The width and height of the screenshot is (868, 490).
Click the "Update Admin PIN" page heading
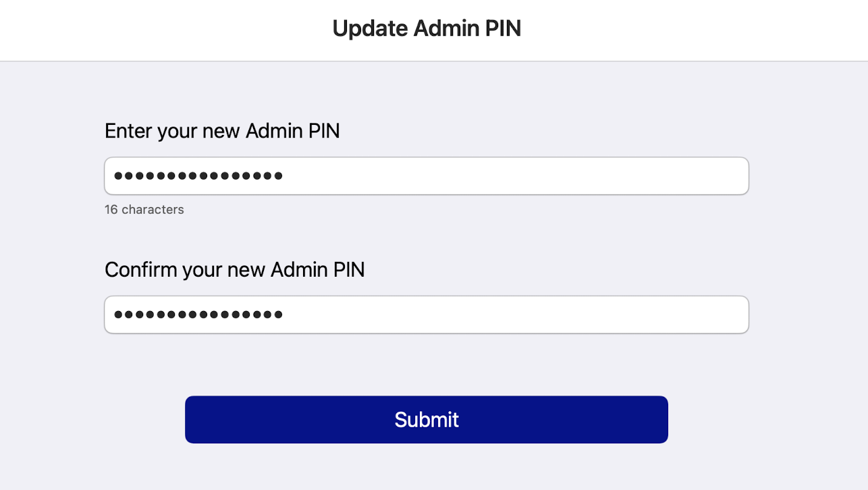[x=427, y=29]
